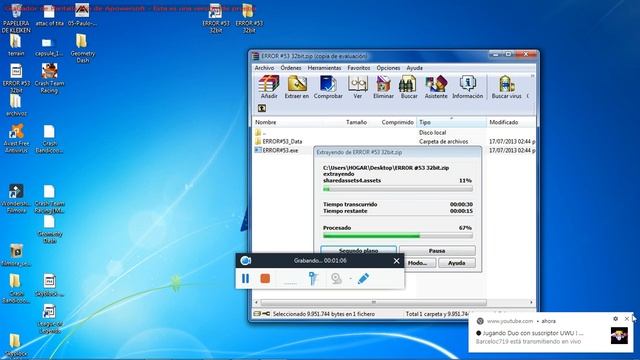Open the Órdenes menu

pos(291,68)
